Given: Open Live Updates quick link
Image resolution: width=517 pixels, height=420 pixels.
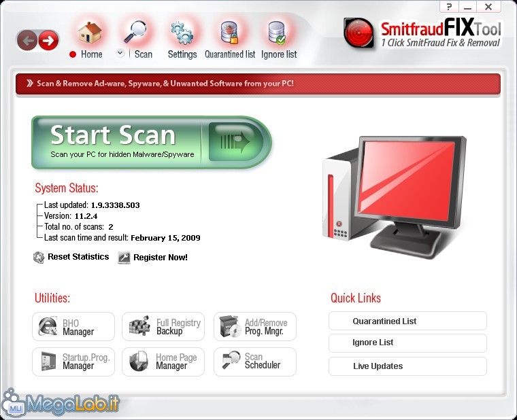Looking at the screenshot, I should tap(407, 366).
